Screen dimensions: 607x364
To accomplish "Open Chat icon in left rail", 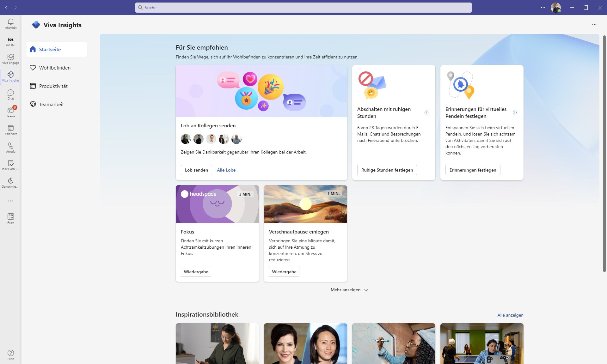I will (10, 94).
